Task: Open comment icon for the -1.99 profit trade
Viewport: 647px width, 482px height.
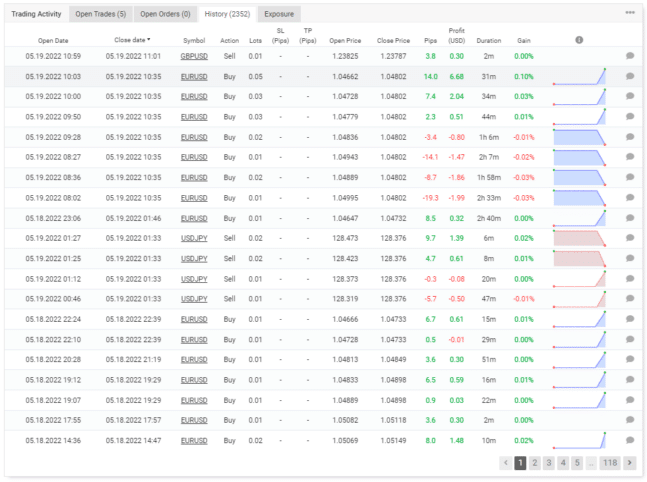Action: [x=630, y=198]
